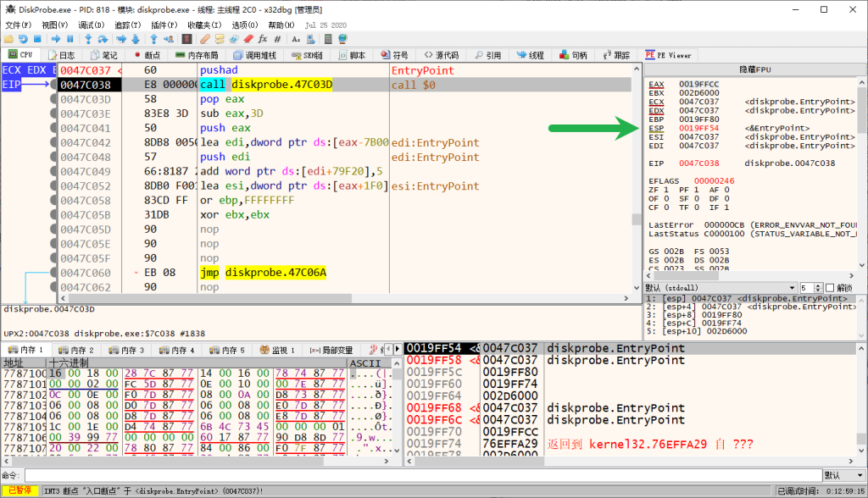Click the comments toolbar icon
The width and height of the screenshot is (868, 498).
[x=220, y=39]
